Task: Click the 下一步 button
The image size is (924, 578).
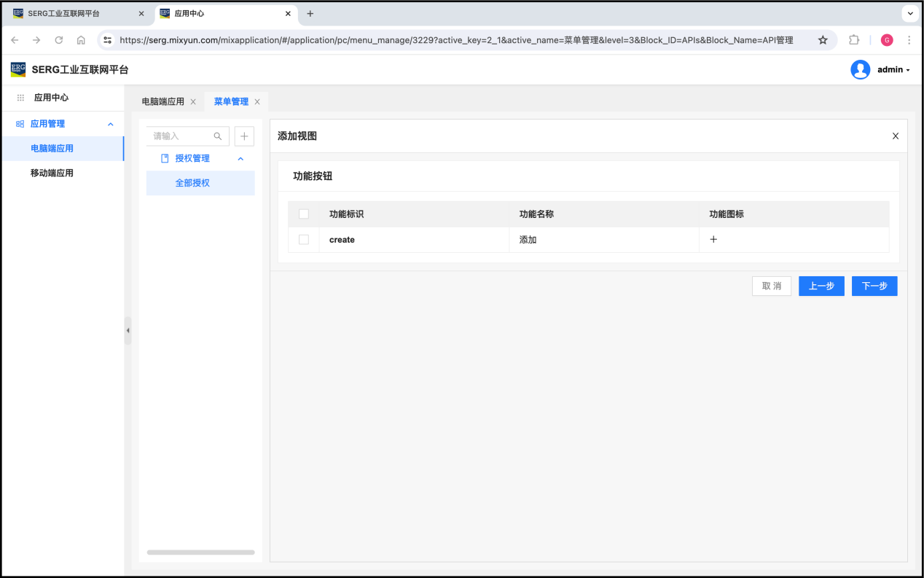Action: [874, 286]
